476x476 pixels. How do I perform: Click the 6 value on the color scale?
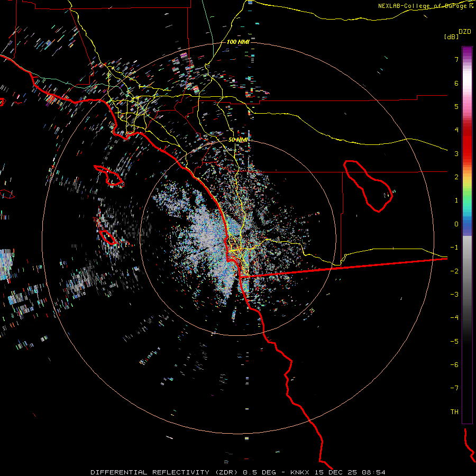point(456,83)
